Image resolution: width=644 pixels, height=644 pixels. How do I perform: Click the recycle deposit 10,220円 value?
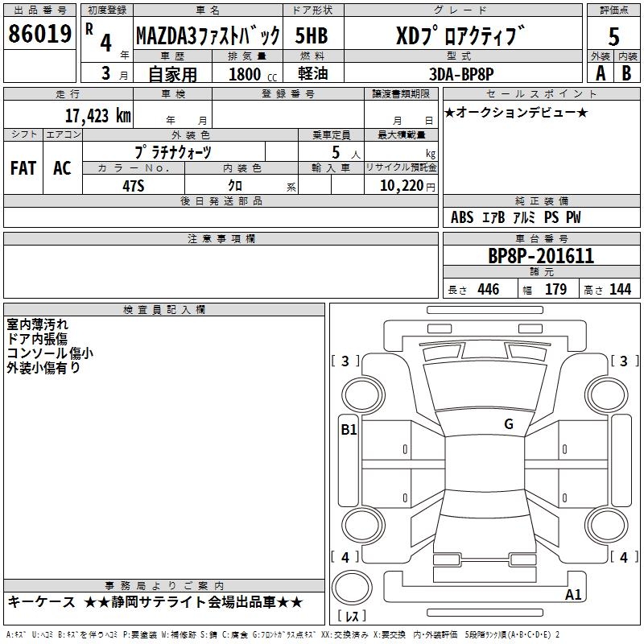407,186
